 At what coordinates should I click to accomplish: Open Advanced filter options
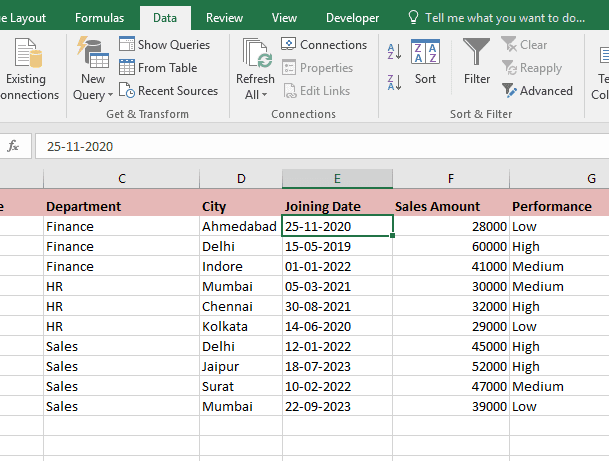click(x=537, y=90)
